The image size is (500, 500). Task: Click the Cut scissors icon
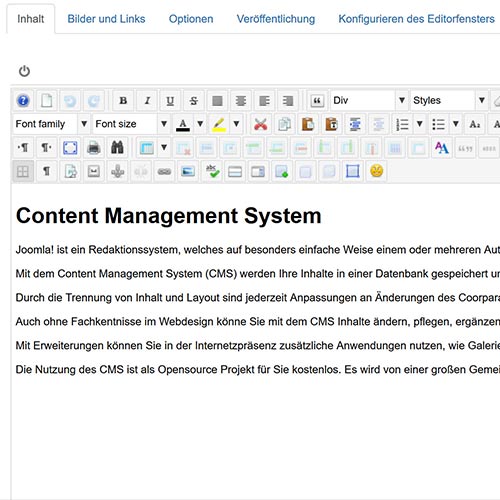(x=261, y=124)
